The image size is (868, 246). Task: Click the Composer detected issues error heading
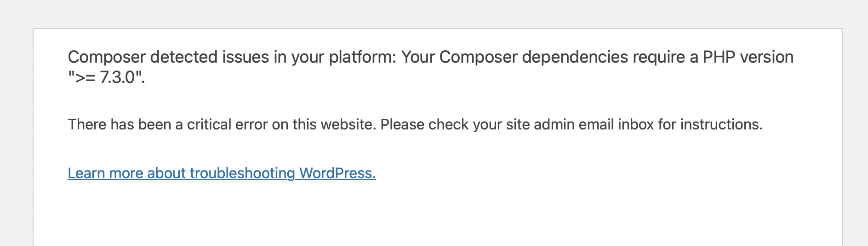pos(430,67)
